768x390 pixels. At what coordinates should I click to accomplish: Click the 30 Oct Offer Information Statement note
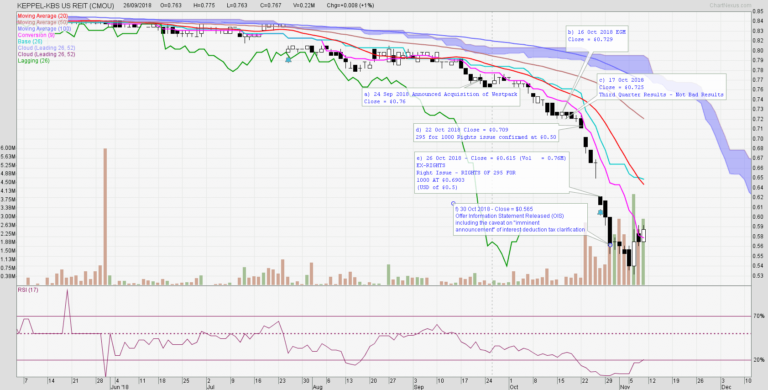click(520, 219)
